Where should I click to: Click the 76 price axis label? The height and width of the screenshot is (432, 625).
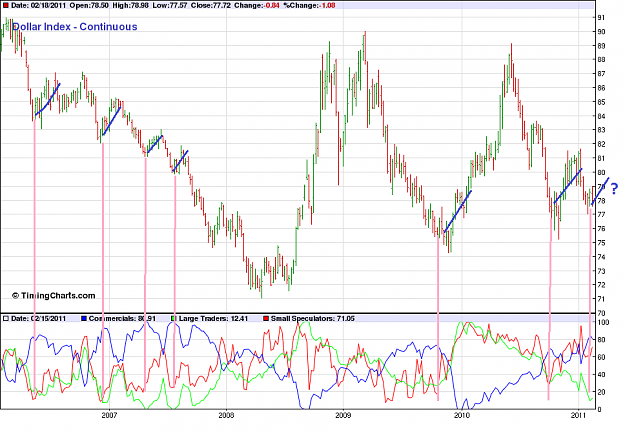[x=601, y=228]
